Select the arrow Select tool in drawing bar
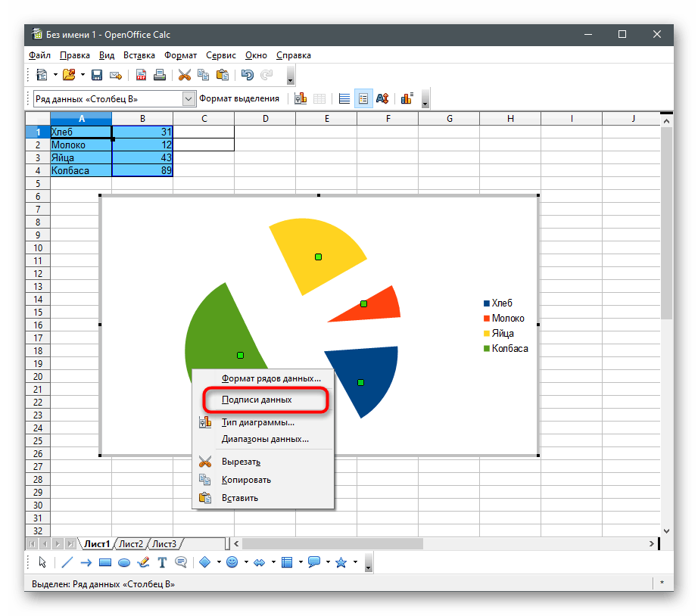This screenshot has height=616, width=698. click(x=42, y=562)
